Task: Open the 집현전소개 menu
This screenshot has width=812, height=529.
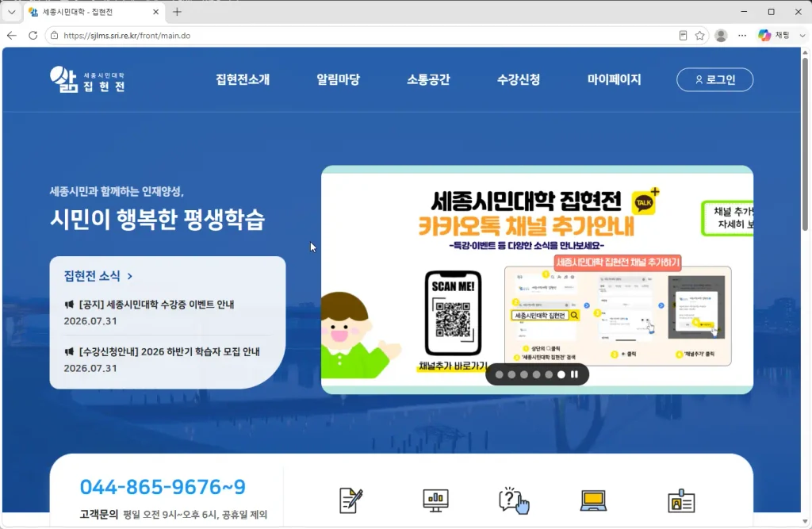Action: [x=243, y=79]
